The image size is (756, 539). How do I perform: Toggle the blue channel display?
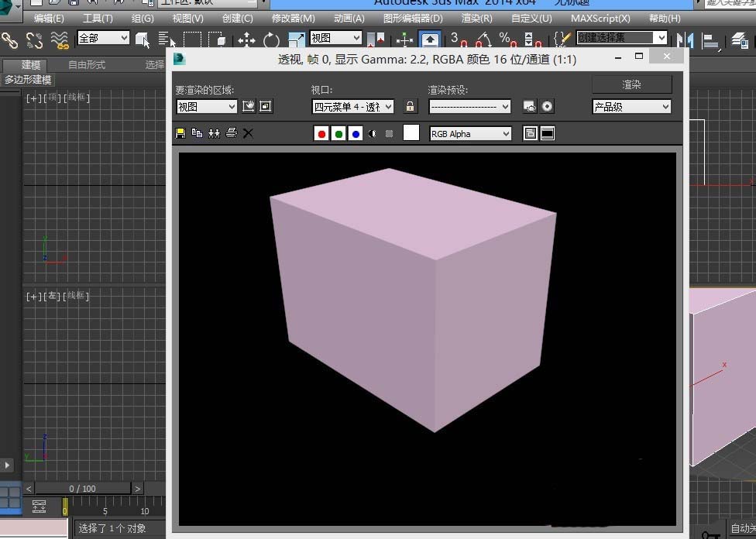356,134
